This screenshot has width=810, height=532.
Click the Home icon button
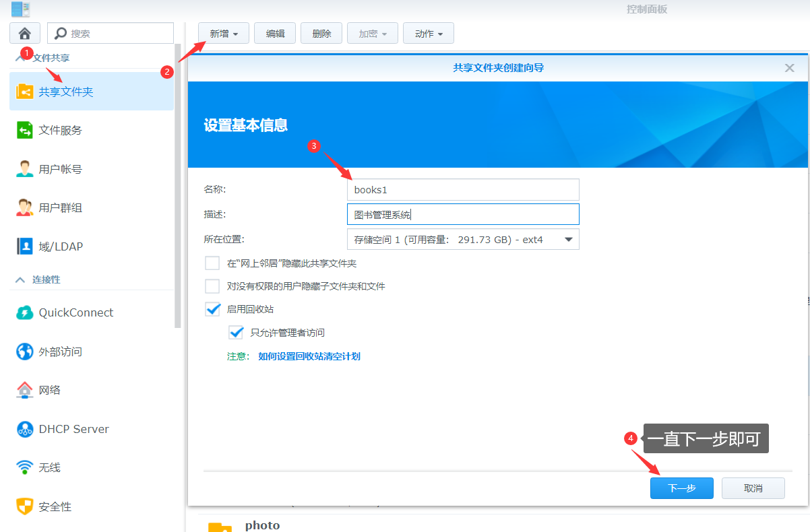(25, 33)
